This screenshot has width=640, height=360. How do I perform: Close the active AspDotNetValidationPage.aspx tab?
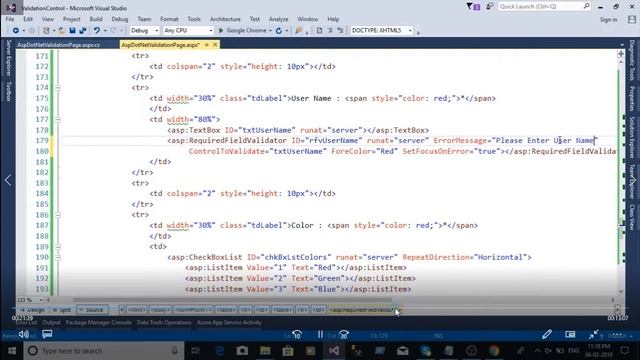point(215,44)
